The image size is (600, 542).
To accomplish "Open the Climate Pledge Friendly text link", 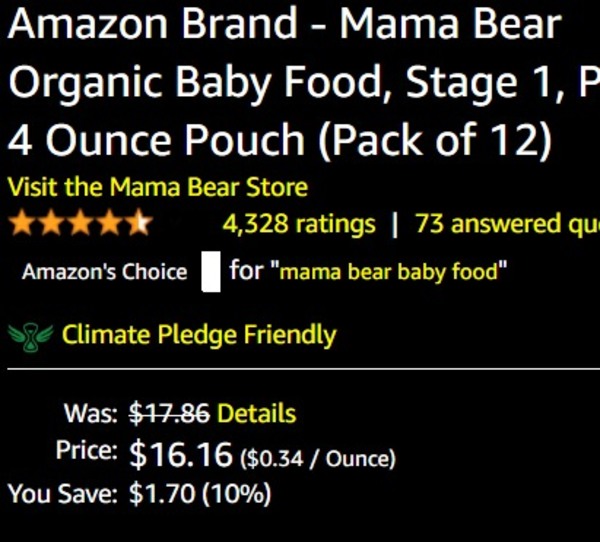I will [x=199, y=335].
